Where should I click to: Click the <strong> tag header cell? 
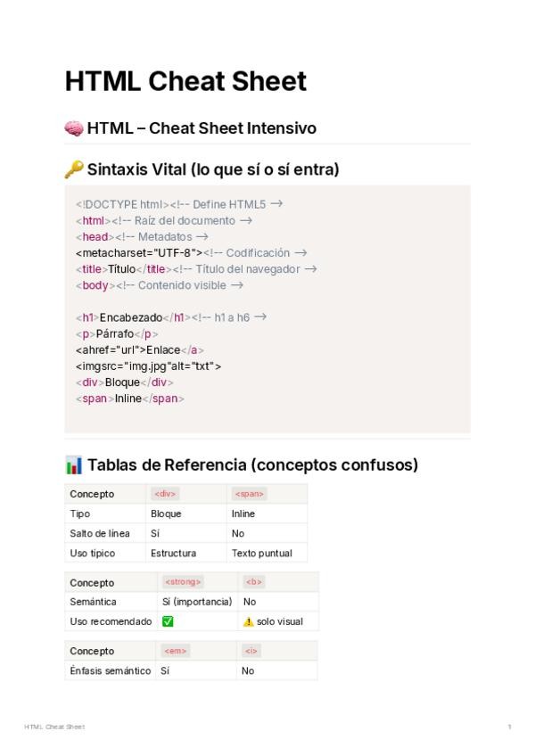[x=183, y=582]
